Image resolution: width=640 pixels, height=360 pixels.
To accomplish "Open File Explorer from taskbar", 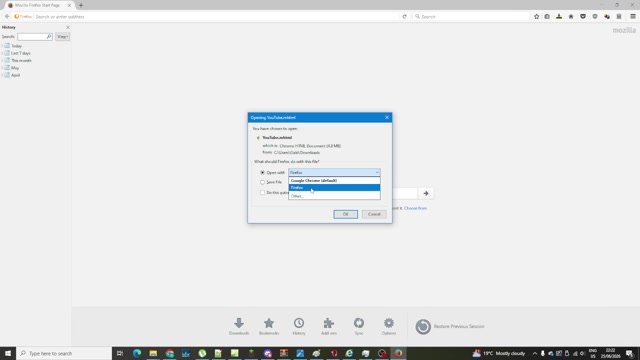I will [153, 353].
